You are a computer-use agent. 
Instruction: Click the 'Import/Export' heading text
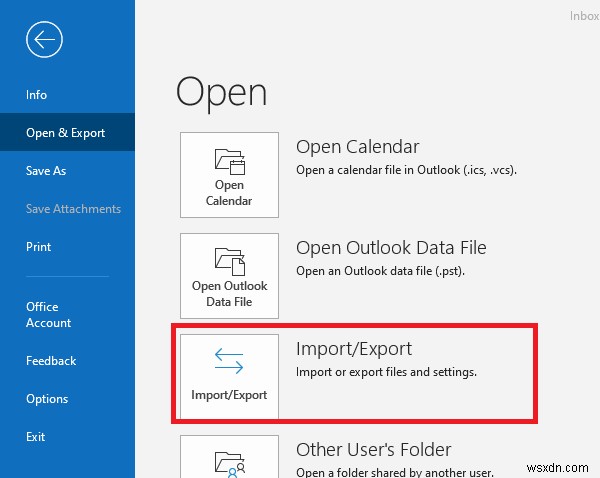[354, 349]
